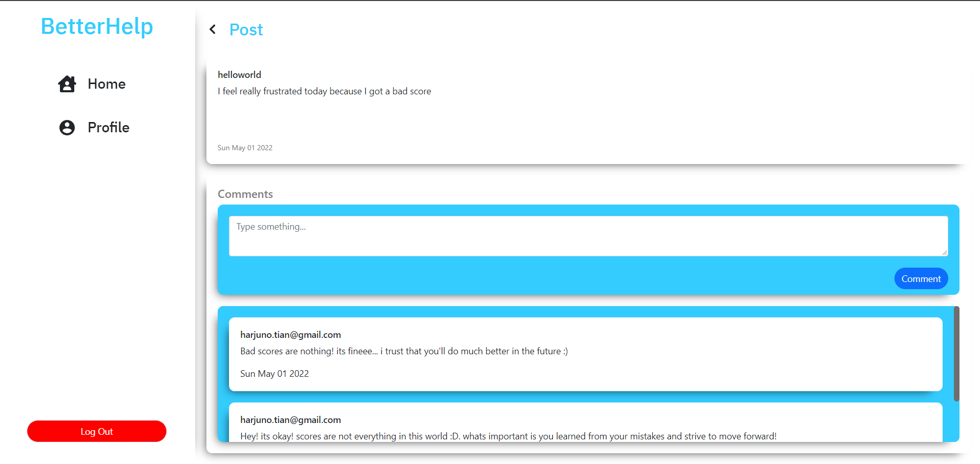Screen dimensions: 980x464
Task: Click the second comment's harjuno.tian@gmail.com author
Action: (290, 420)
